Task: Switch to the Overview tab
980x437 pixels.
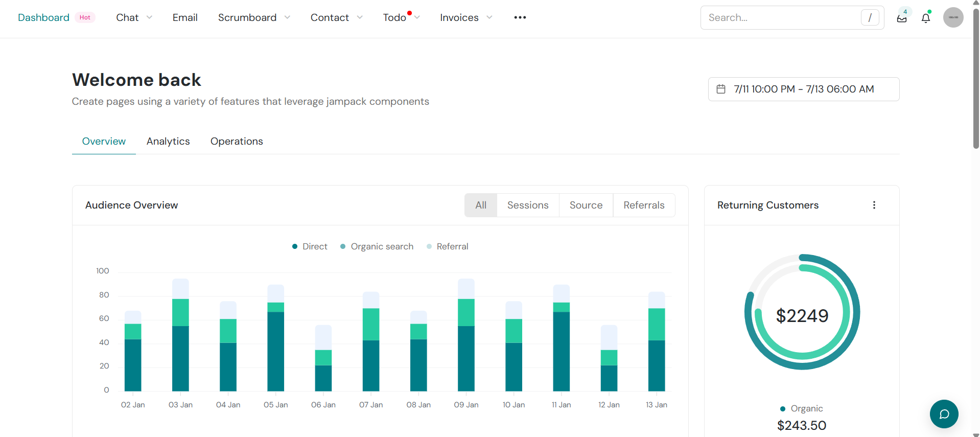Action: [104, 141]
